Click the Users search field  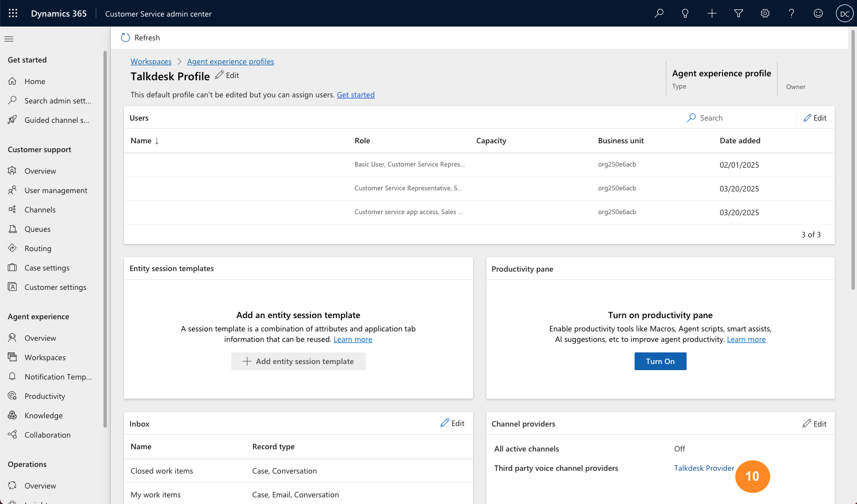pyautogui.click(x=739, y=118)
